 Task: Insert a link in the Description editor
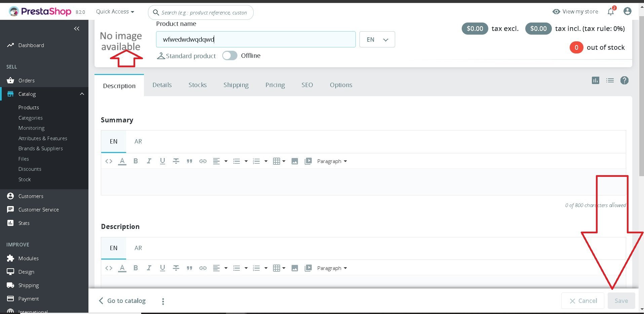point(203,268)
